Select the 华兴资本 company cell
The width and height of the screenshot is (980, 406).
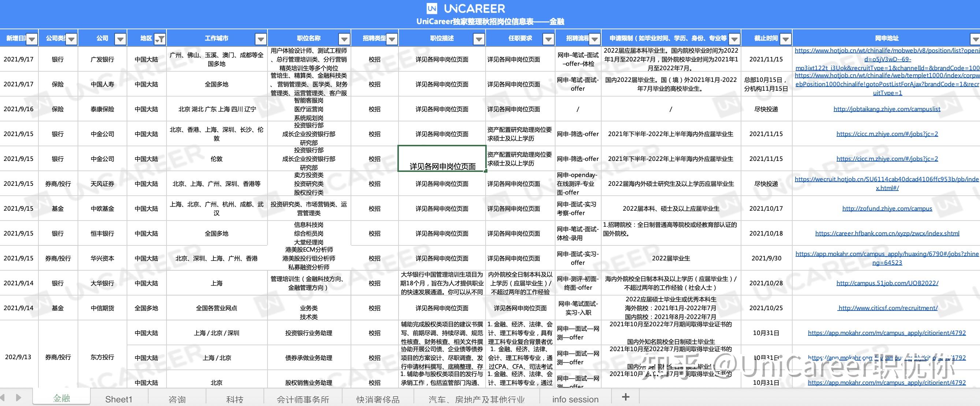(102, 259)
